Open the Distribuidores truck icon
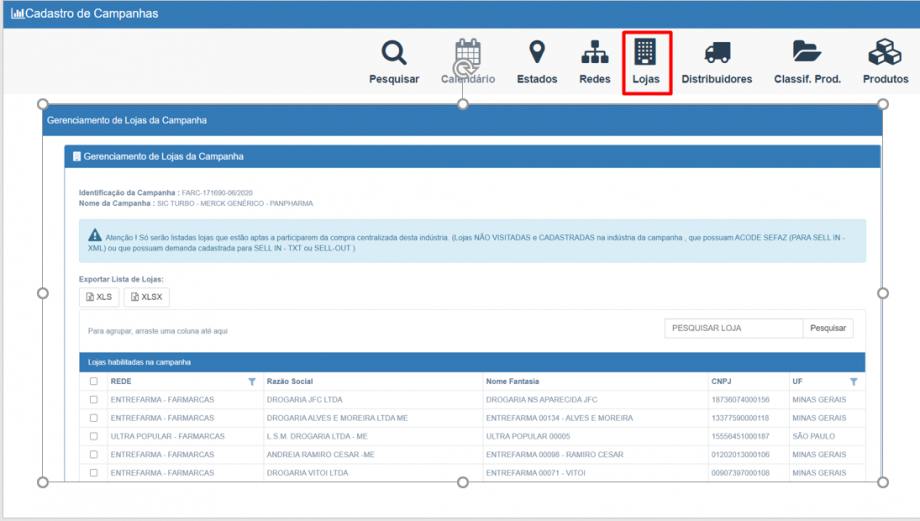This screenshot has height=521, width=920. point(716,54)
